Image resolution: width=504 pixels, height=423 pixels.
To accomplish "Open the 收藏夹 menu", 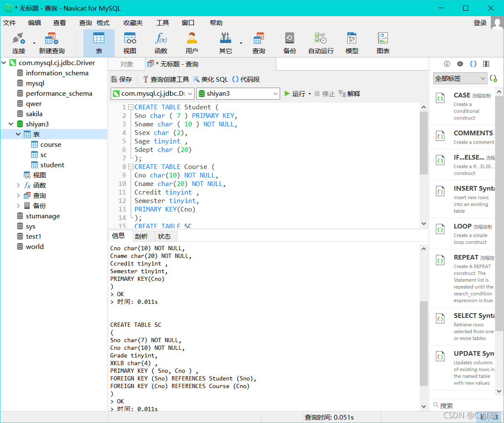I will (x=133, y=23).
